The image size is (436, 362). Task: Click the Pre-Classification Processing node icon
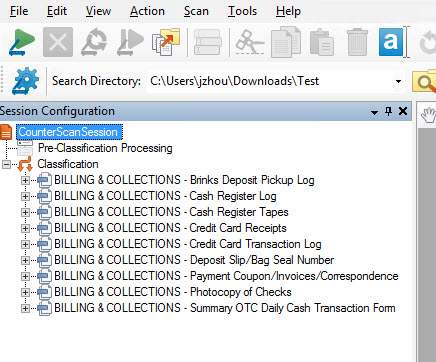[25, 148]
